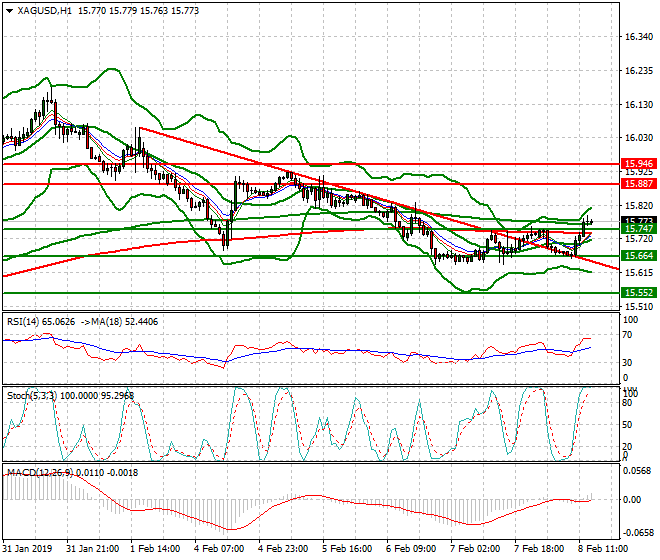The image size is (660, 560).
Task: Click the MACD(12,26,9) indicator label
Action: coord(39,470)
